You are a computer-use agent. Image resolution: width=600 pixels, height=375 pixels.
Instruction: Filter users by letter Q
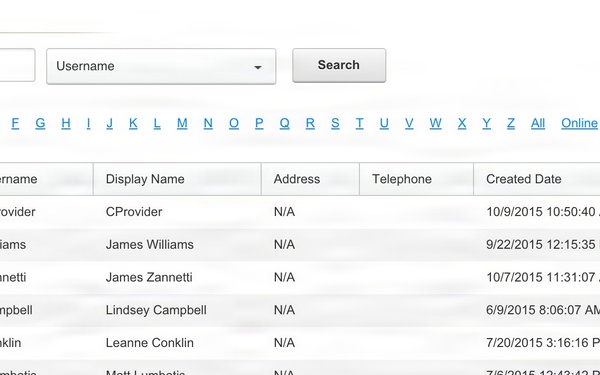(284, 123)
